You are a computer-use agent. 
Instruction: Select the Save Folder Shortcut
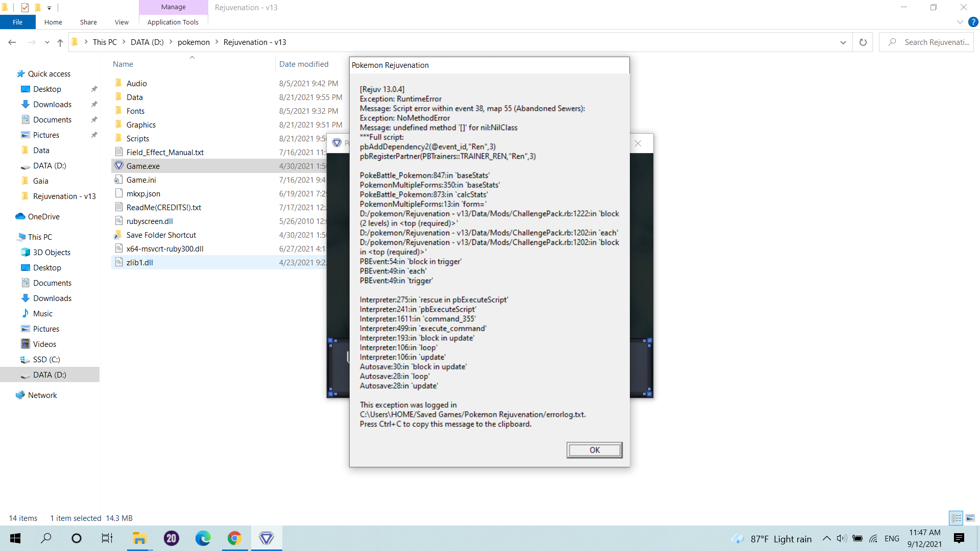pyautogui.click(x=161, y=235)
